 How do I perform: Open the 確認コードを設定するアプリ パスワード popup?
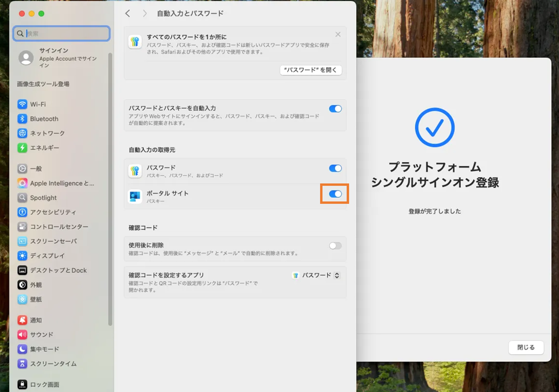[x=316, y=276]
